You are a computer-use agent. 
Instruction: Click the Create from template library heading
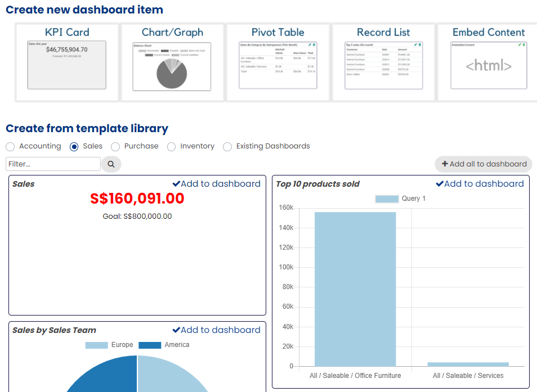(87, 128)
